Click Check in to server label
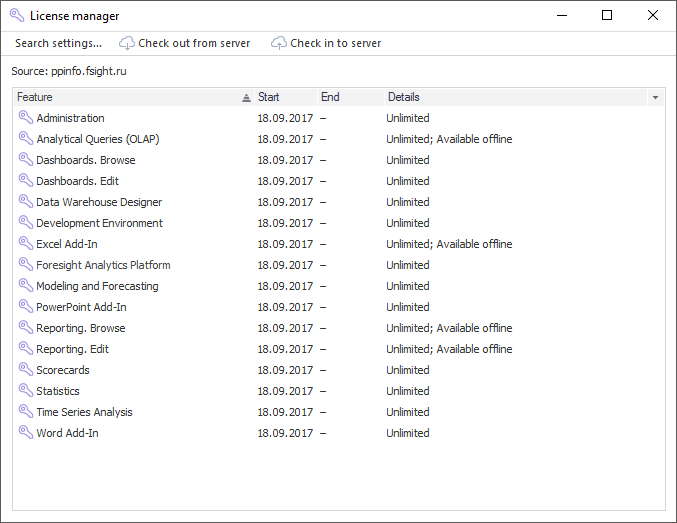This screenshot has height=523, width=677. point(336,43)
